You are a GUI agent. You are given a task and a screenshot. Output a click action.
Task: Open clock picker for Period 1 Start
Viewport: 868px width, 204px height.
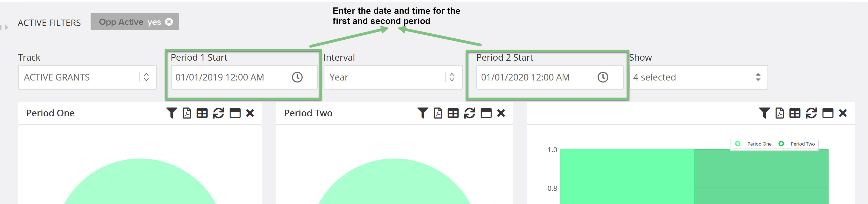[x=297, y=77]
